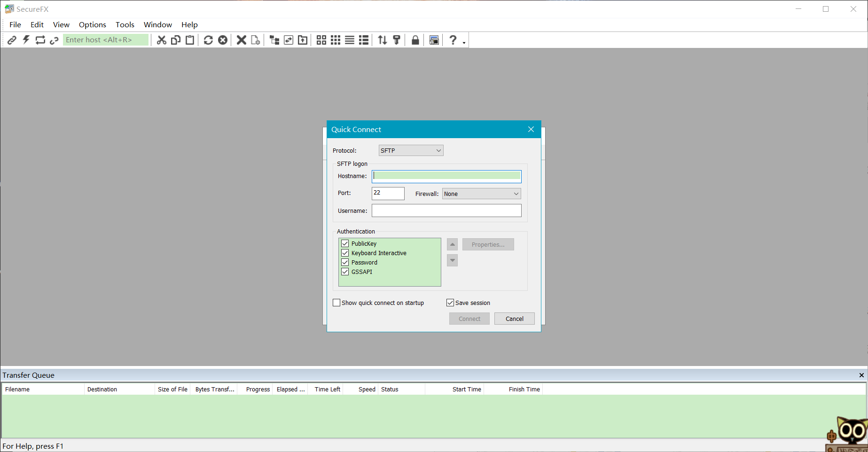Click the public key tool icon
The image size is (868, 452).
(x=397, y=40)
